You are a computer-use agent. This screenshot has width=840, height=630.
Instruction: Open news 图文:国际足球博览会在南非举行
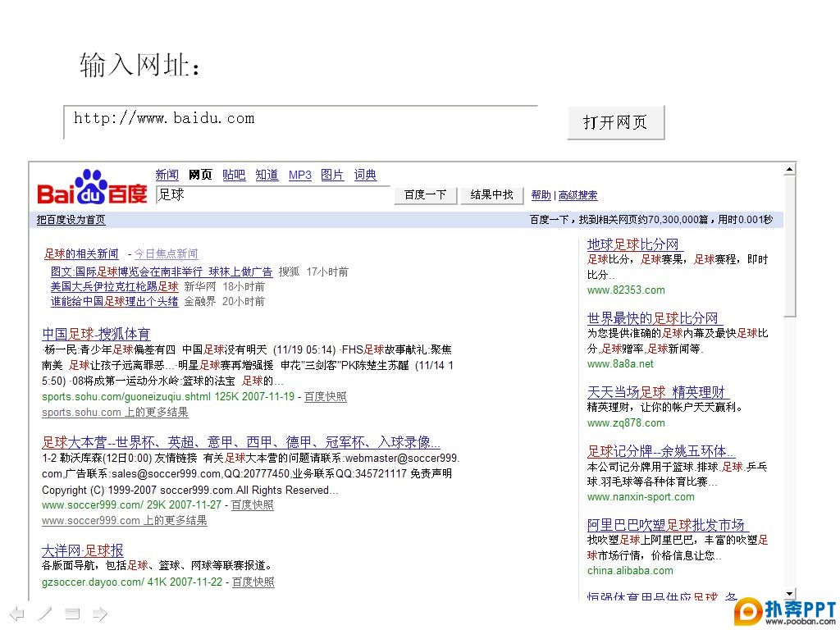pyautogui.click(x=162, y=272)
